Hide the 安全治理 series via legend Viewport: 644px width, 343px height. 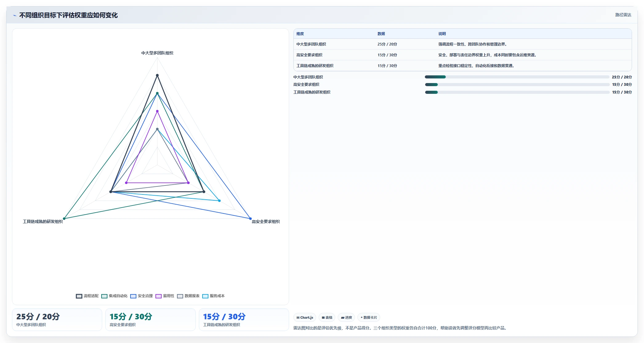pos(142,296)
